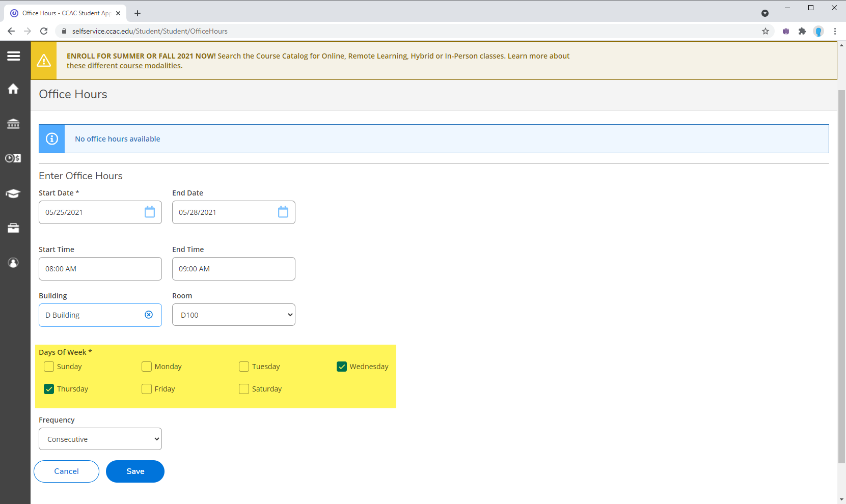Check the Monday checkbox
Viewport: 846px width, 504px height.
[x=147, y=367]
